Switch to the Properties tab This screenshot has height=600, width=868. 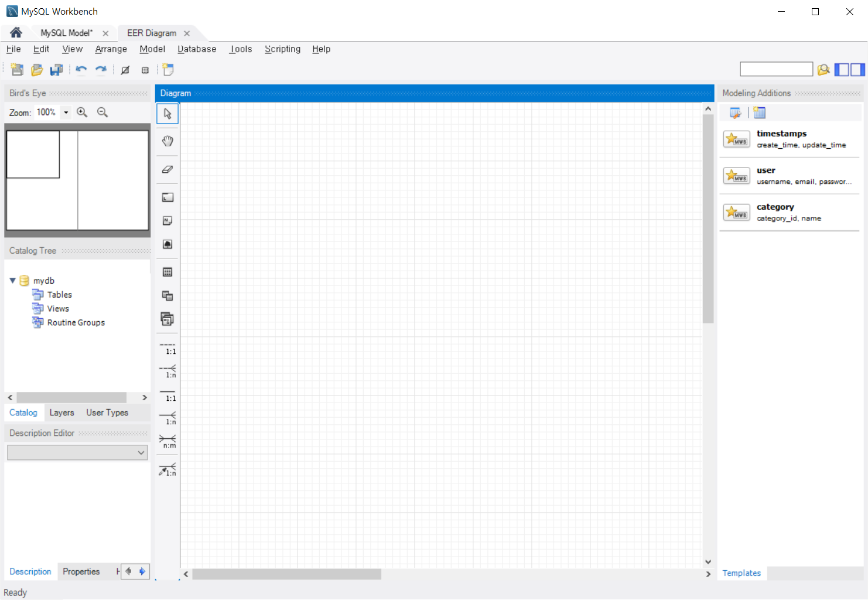point(81,571)
